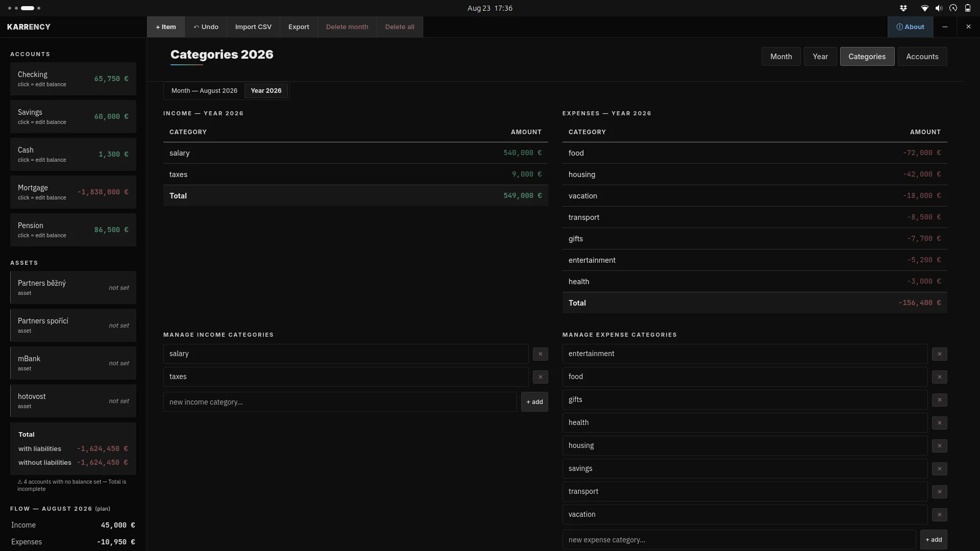Viewport: 980px width, 551px height.
Task: Open the volume control icon
Action: [939, 8]
